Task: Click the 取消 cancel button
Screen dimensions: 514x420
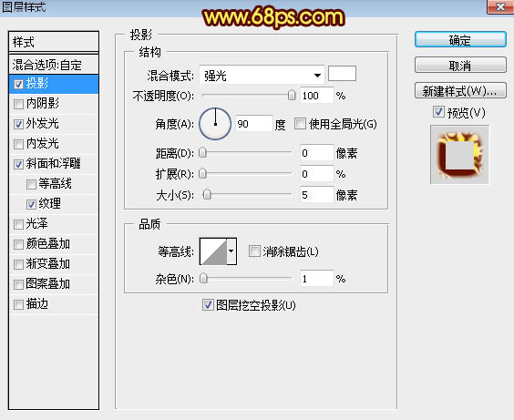Action: pos(460,66)
